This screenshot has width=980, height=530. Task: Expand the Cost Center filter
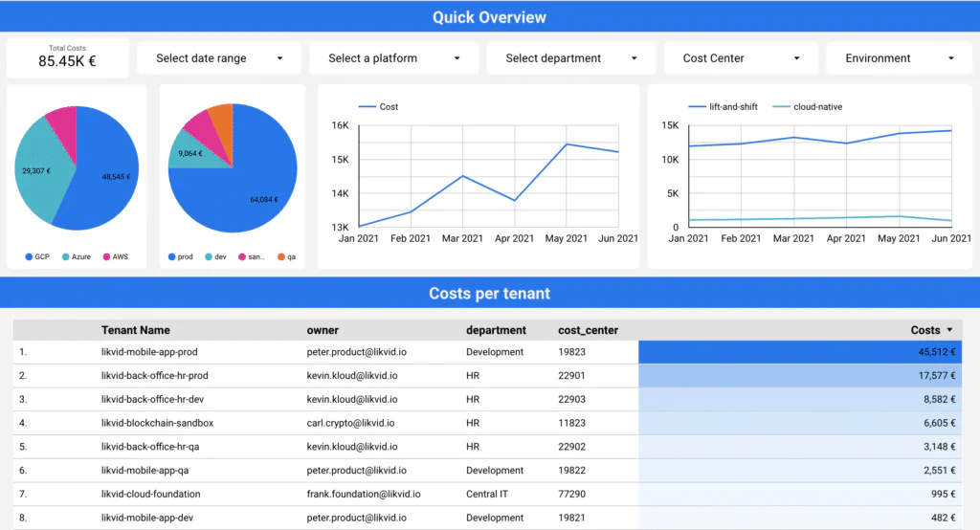click(x=741, y=58)
